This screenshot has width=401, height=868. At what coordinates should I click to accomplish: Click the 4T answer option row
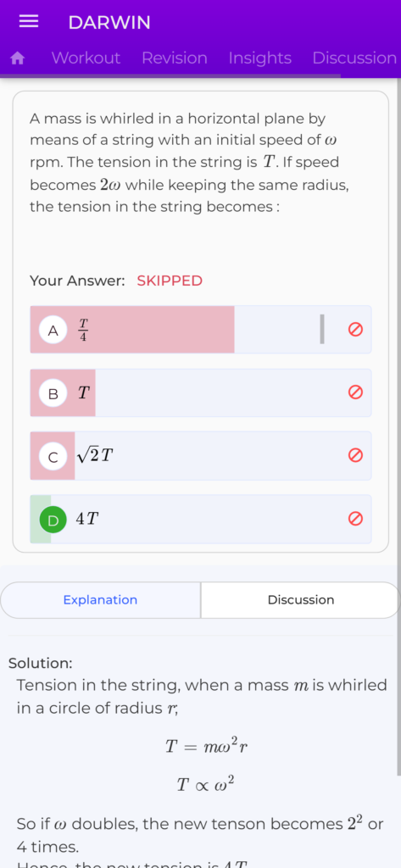(200, 520)
